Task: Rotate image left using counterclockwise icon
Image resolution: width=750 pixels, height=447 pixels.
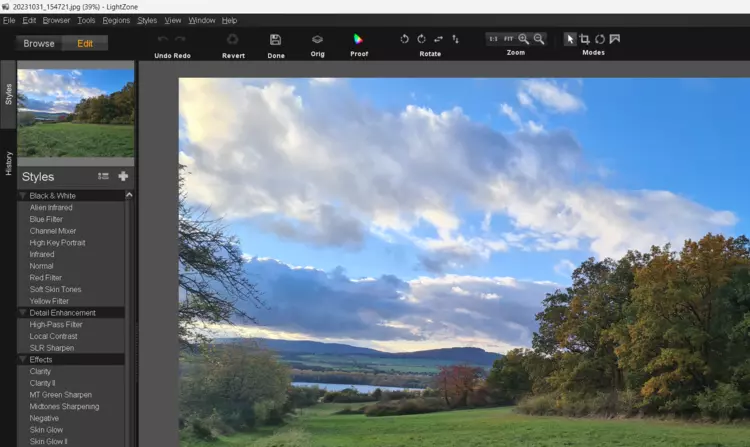Action: [x=405, y=39]
